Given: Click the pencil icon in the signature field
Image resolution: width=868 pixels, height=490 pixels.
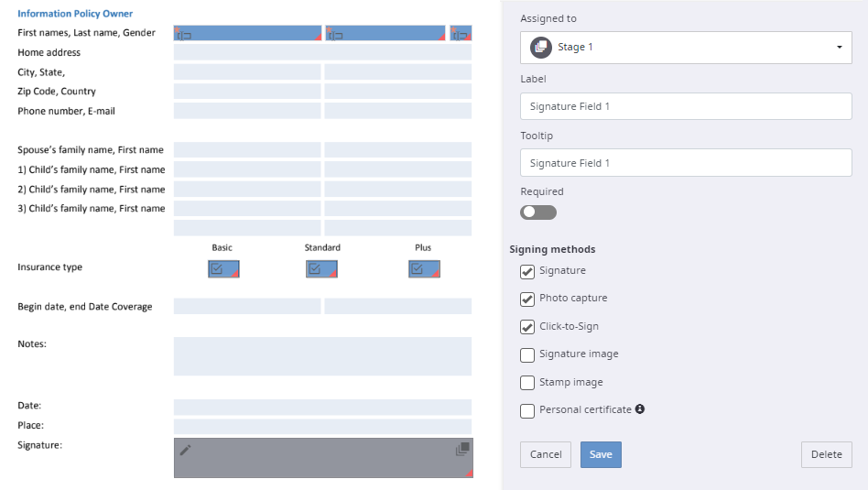Looking at the screenshot, I should click(186, 450).
